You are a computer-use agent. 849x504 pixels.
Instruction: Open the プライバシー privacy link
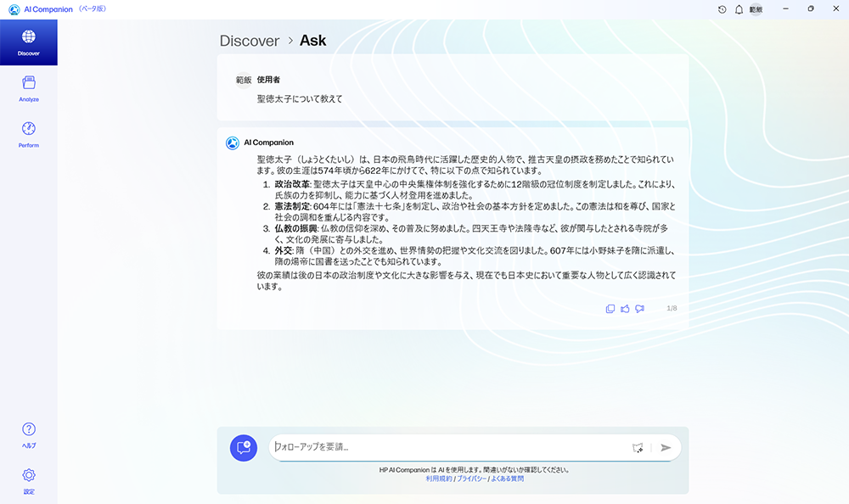pos(471,479)
